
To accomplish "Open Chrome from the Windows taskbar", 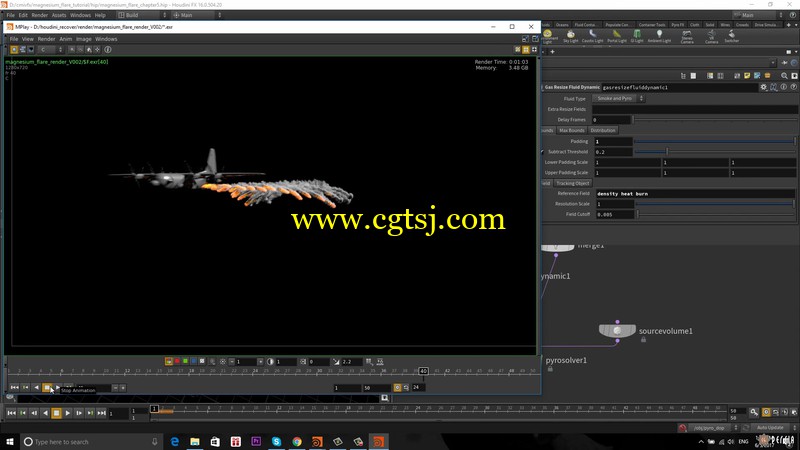I will [297, 441].
